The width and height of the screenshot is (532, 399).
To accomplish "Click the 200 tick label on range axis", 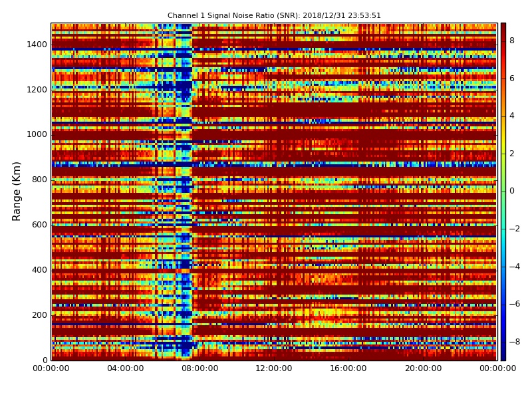I will pyautogui.click(x=39, y=315).
